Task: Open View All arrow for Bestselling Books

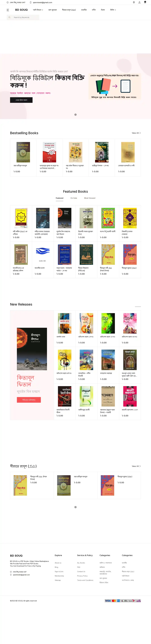Action: click(x=136, y=133)
